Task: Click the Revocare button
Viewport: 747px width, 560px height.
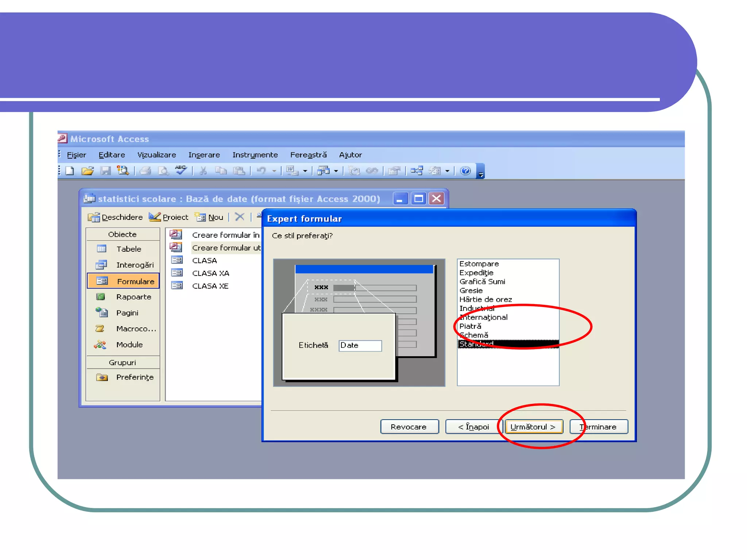Action: (409, 427)
